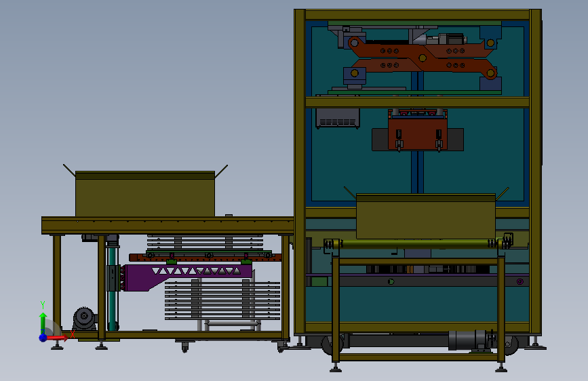The height and width of the screenshot is (381, 588).
Task: Select the teal vertical guide column in conveyor frame
Action: [x=113, y=287]
